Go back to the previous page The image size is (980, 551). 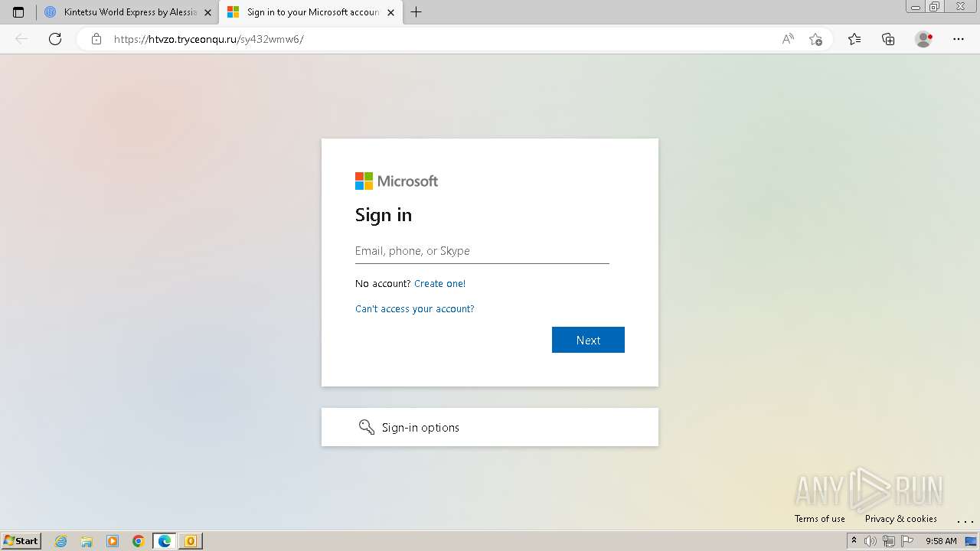click(21, 39)
